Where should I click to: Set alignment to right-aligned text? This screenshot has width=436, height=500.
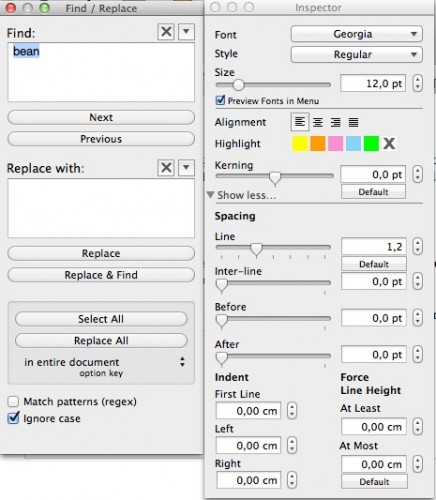click(335, 122)
